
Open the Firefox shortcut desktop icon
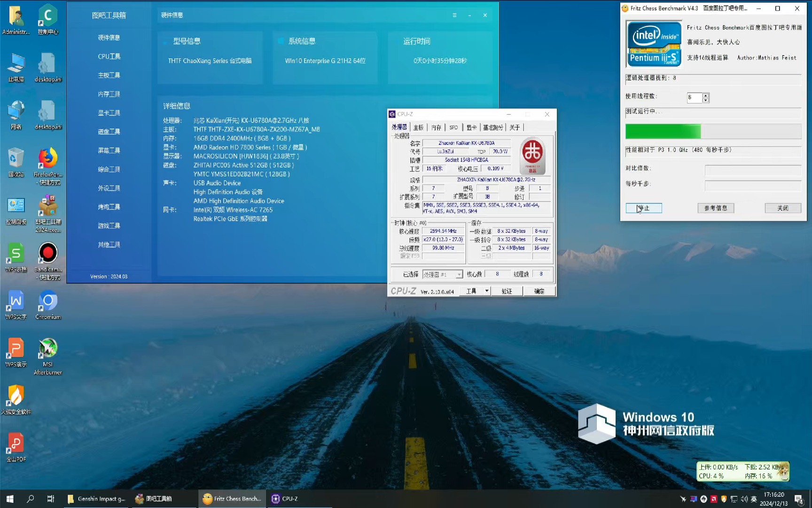point(47,167)
